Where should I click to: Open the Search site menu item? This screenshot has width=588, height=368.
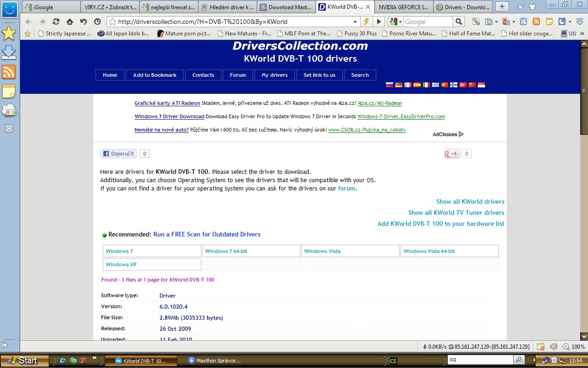(x=360, y=75)
